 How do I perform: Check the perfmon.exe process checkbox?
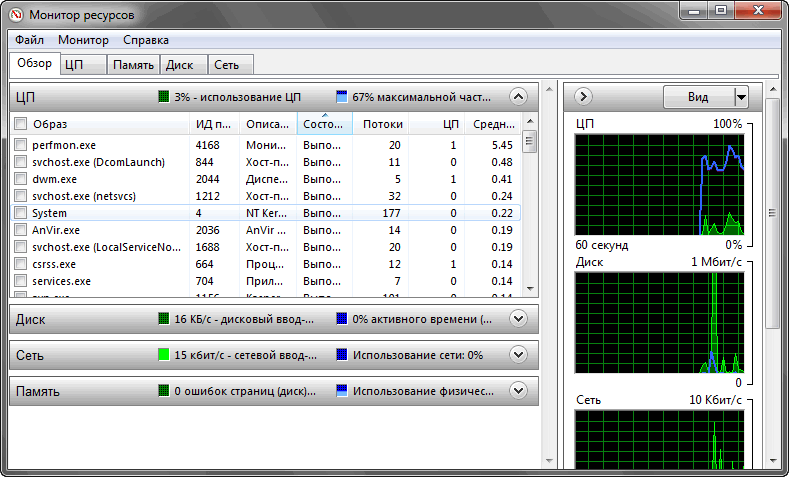click(x=21, y=146)
